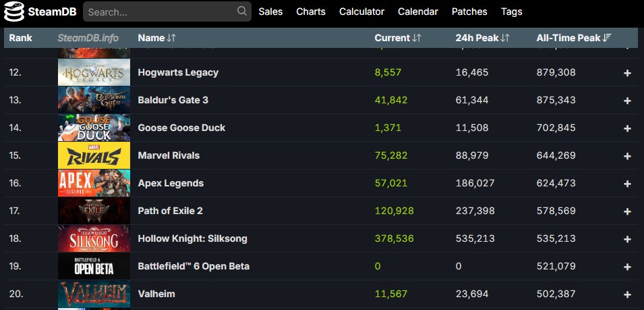Click the SteamDB logo icon

(x=14, y=11)
